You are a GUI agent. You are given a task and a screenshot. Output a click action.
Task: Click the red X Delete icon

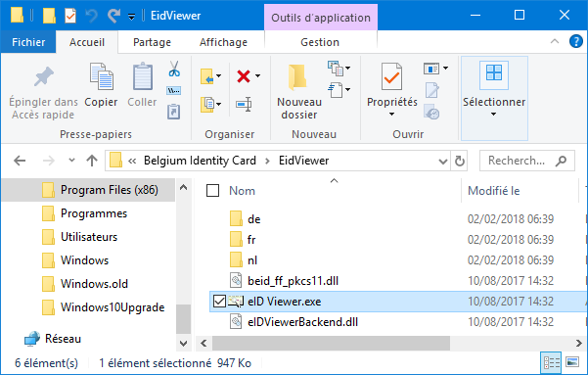click(x=244, y=76)
